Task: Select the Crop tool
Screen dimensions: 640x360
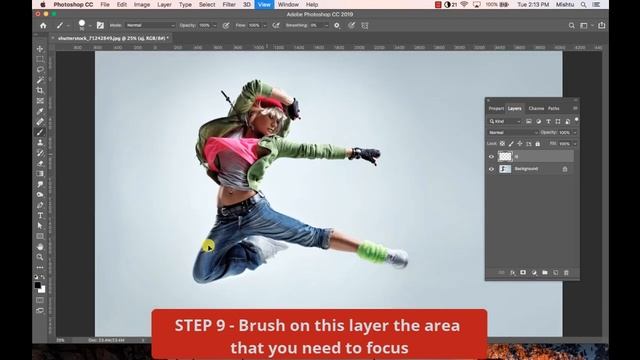Action: (40, 90)
